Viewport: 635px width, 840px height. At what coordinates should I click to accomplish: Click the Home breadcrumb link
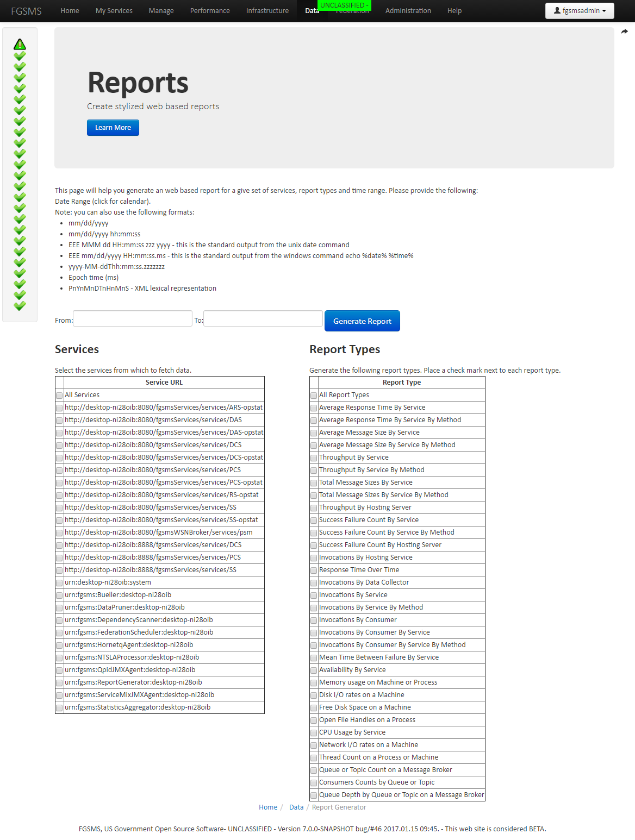268,807
